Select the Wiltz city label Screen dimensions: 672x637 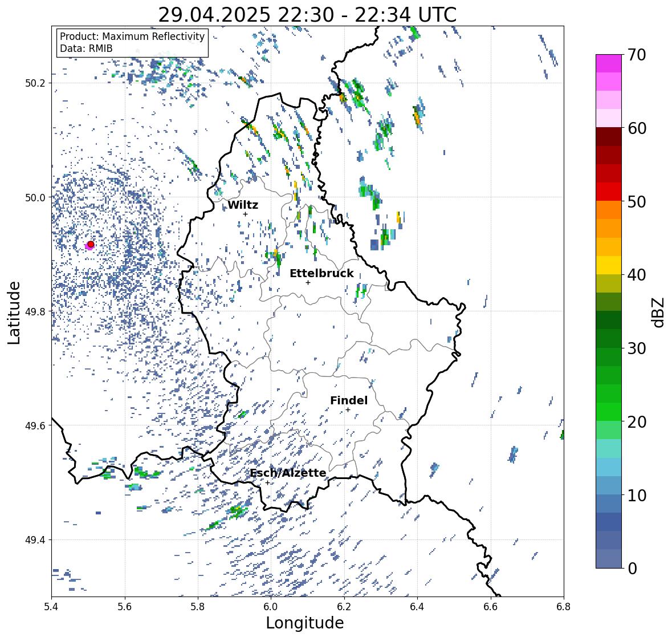(243, 205)
